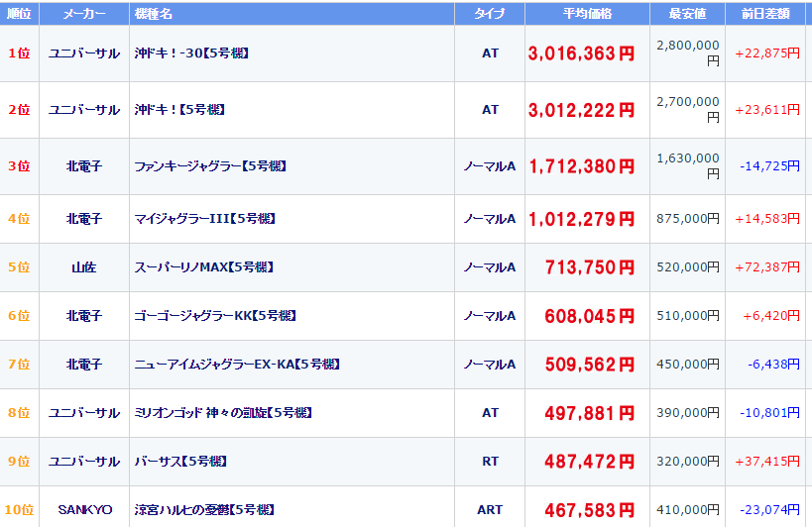Screen dimensions: 812x527
Task: Click 北電子 maker in 3位 row
Action: (84, 166)
